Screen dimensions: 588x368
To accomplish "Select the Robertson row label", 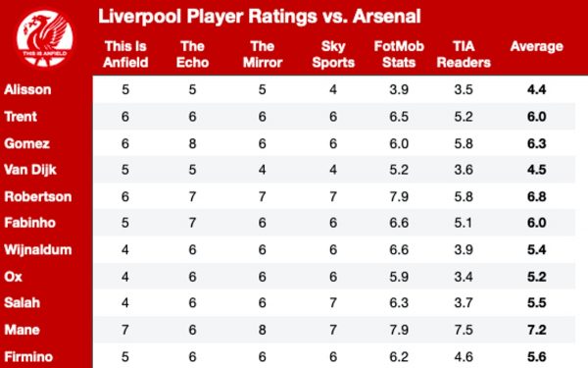I will [x=37, y=197].
